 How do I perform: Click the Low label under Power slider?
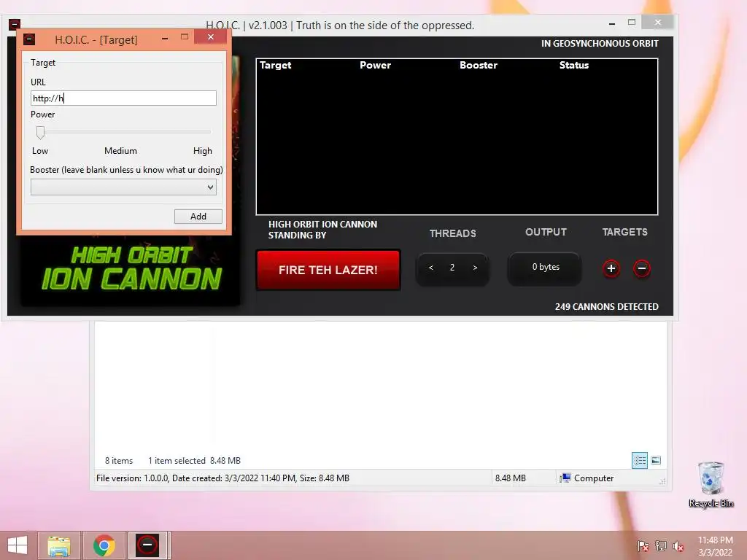point(40,151)
